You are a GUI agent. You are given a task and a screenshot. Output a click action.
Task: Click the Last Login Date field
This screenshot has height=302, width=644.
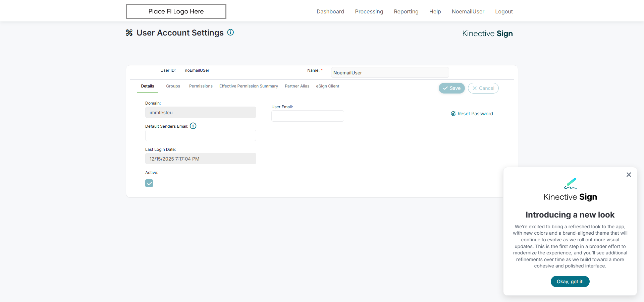point(201,159)
